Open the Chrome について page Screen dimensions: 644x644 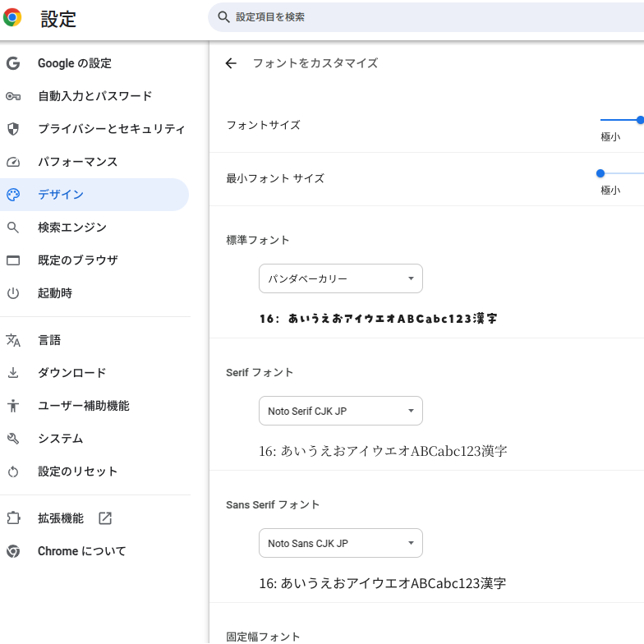pos(82,551)
